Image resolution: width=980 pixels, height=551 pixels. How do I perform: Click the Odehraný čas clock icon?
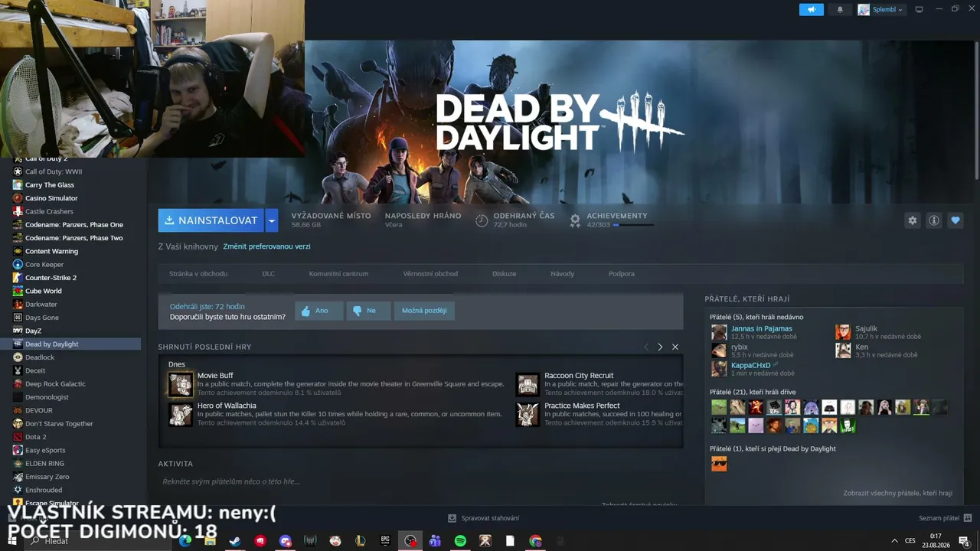[x=482, y=220]
